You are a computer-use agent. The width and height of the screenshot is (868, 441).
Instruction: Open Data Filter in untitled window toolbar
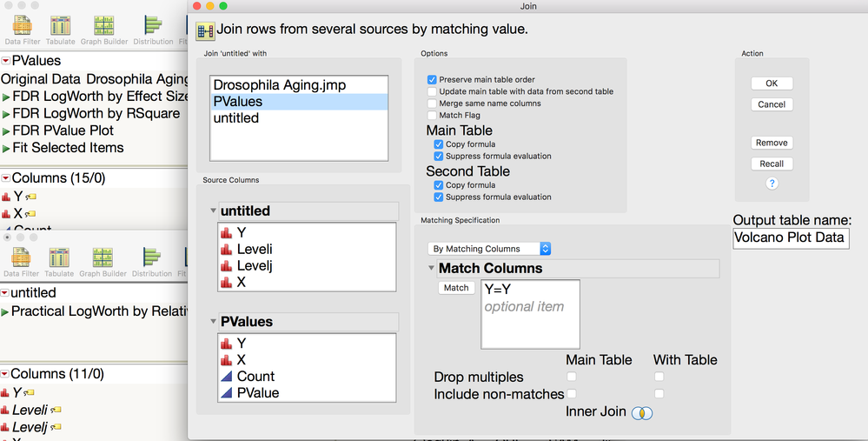[21, 263]
